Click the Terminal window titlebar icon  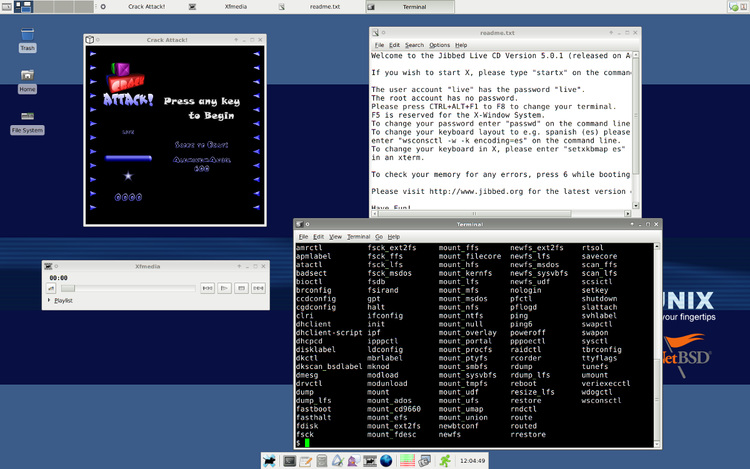299,224
